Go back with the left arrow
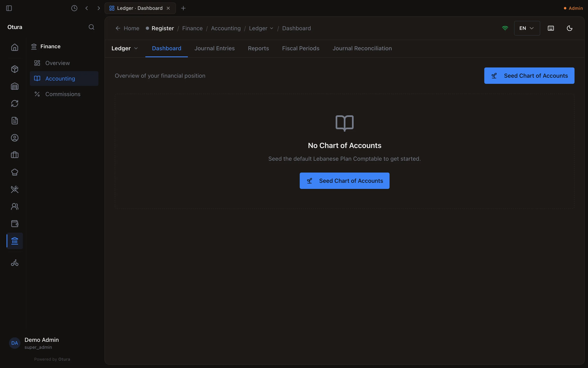The image size is (588, 368). click(87, 8)
